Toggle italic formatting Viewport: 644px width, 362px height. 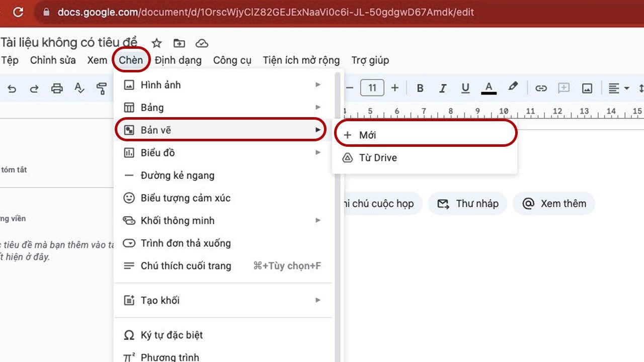click(x=443, y=88)
